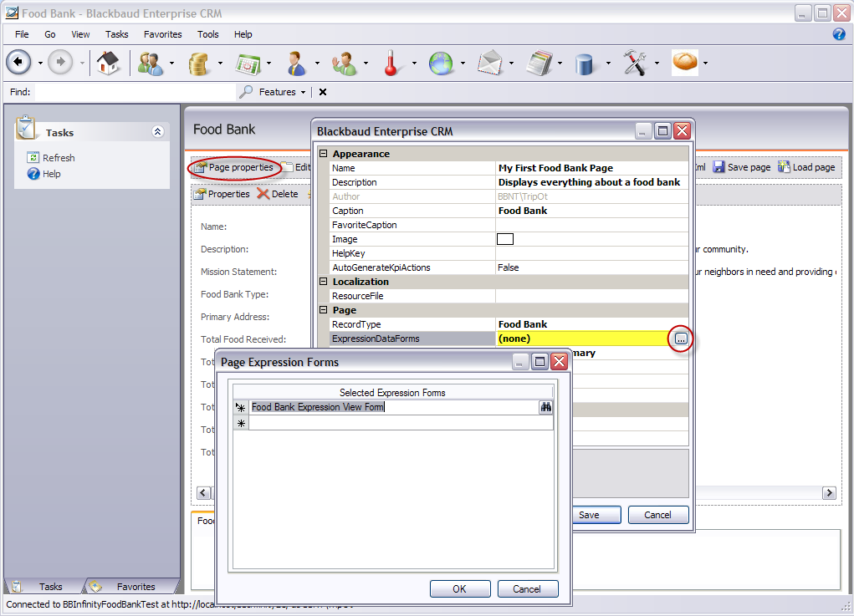
Task: Click the Back navigation arrow icon
Action: (x=18, y=62)
